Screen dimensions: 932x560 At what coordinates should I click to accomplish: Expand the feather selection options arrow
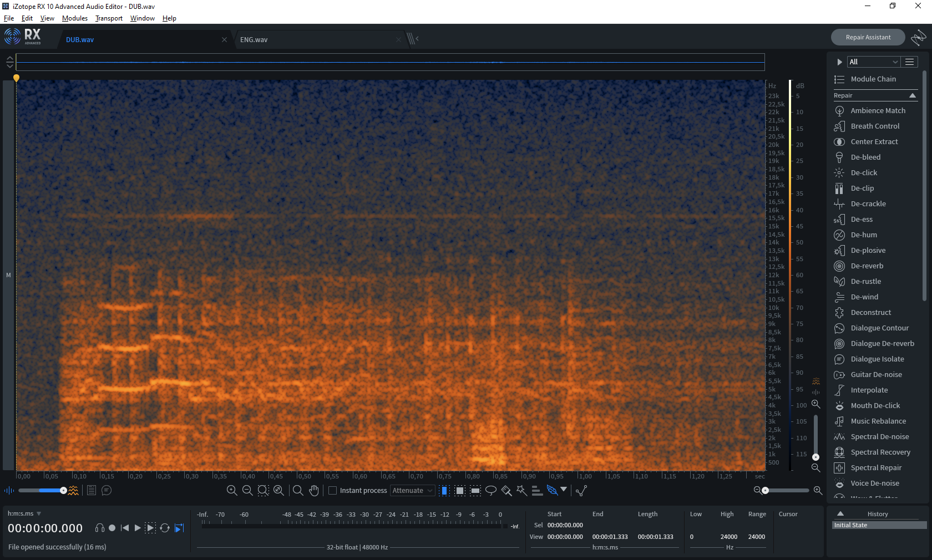[564, 489]
